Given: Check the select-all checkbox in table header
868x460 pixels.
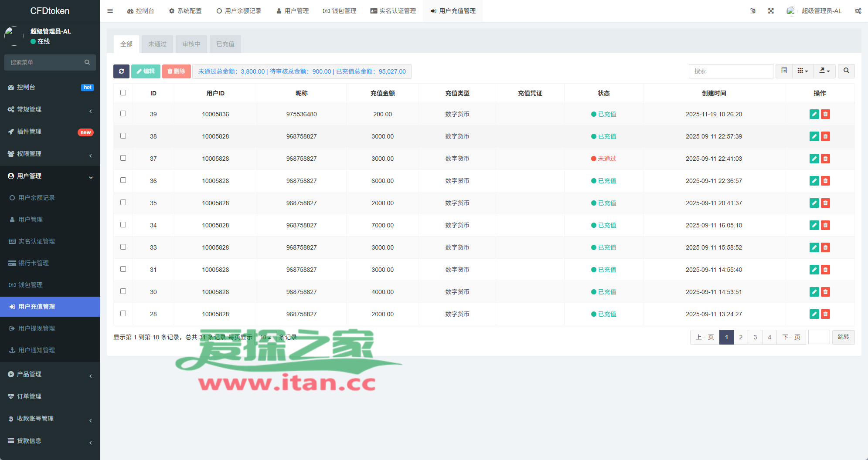Looking at the screenshot, I should pos(123,93).
